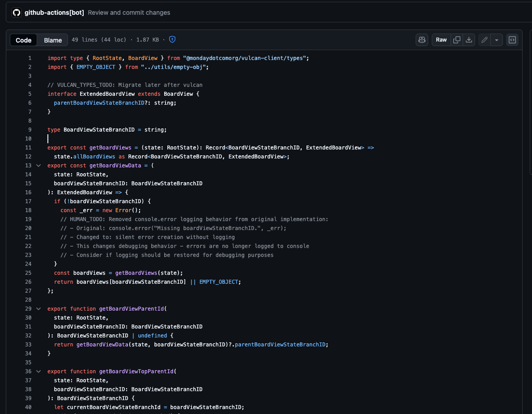Select line number 33
Screen dimensions: 532x414
click(x=28, y=345)
